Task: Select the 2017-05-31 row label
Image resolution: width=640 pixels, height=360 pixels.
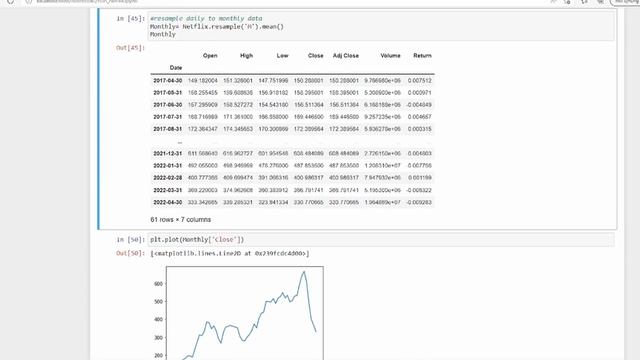Action: click(x=168, y=93)
